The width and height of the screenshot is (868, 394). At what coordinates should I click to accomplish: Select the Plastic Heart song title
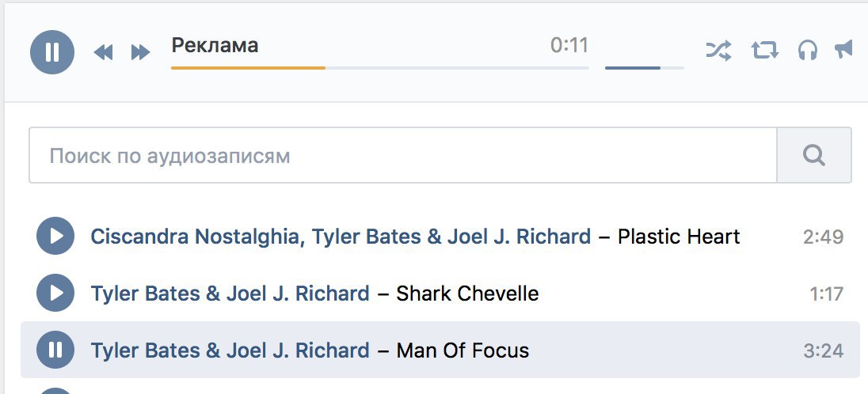pyautogui.click(x=679, y=237)
